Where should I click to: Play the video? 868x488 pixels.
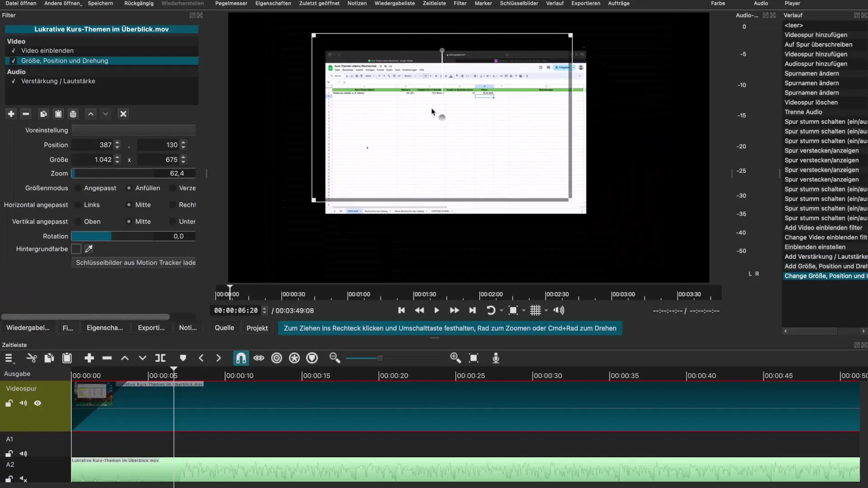click(x=437, y=310)
